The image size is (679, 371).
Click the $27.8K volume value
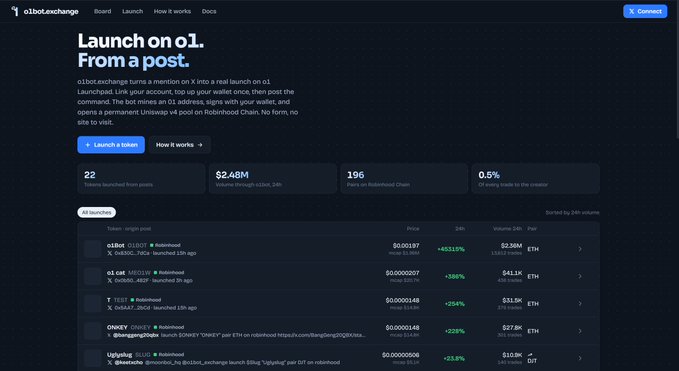click(x=512, y=327)
